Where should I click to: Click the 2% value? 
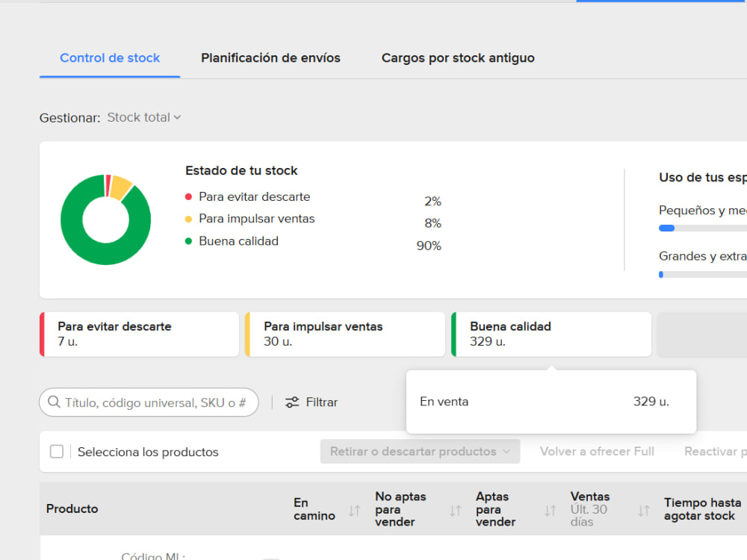tap(433, 202)
